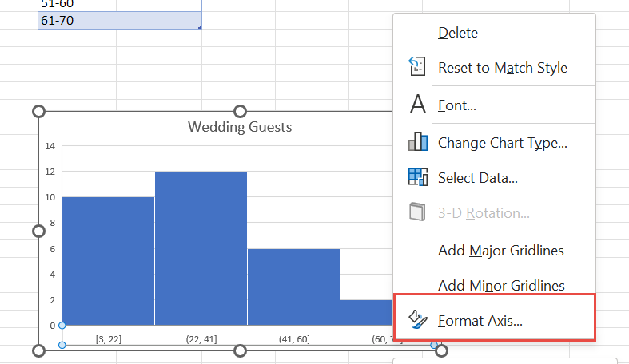Click the chart's bottom-right resize handle

click(x=441, y=350)
